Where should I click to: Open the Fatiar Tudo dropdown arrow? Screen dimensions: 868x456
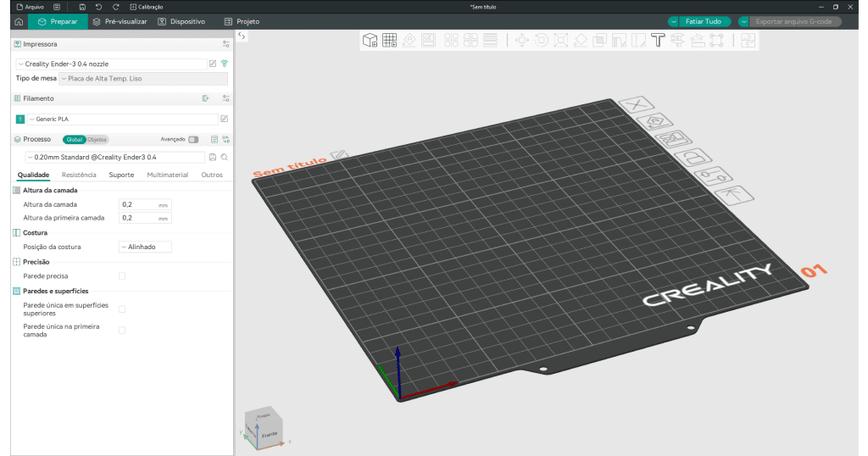click(673, 21)
